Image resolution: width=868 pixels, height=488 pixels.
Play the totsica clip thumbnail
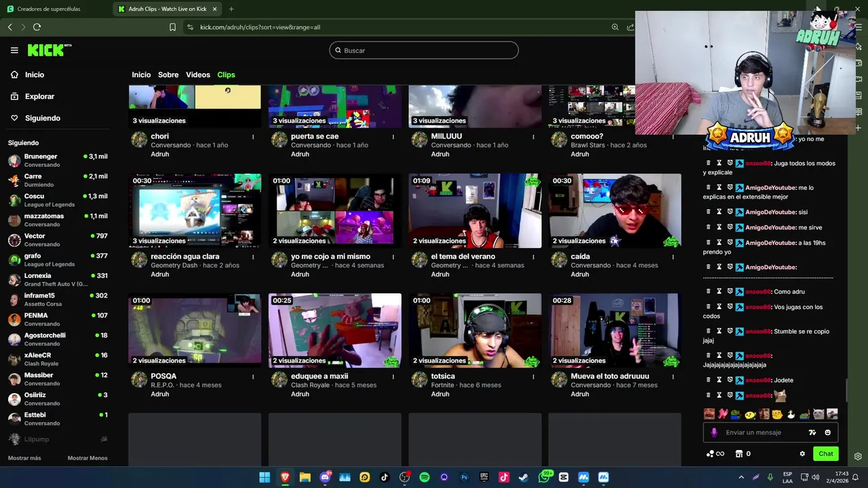475,331
